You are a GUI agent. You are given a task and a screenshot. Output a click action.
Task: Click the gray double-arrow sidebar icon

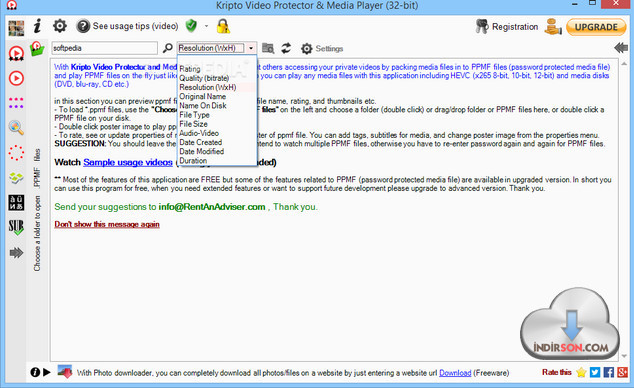pyautogui.click(x=16, y=253)
